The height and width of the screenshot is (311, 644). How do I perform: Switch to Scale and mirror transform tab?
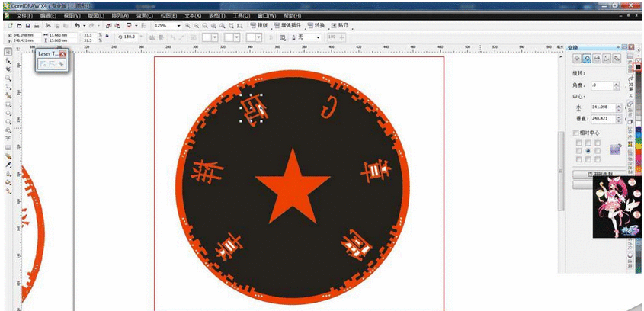[x=597, y=59]
